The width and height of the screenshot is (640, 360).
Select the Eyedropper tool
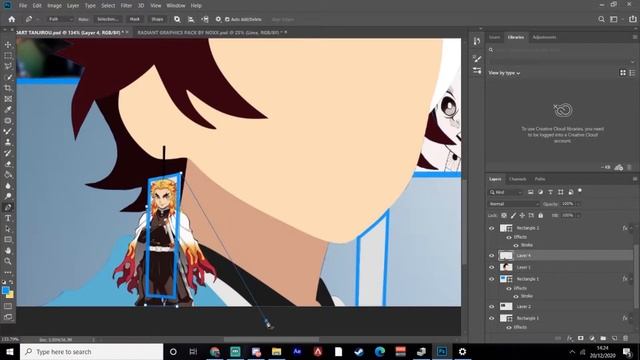point(8,110)
